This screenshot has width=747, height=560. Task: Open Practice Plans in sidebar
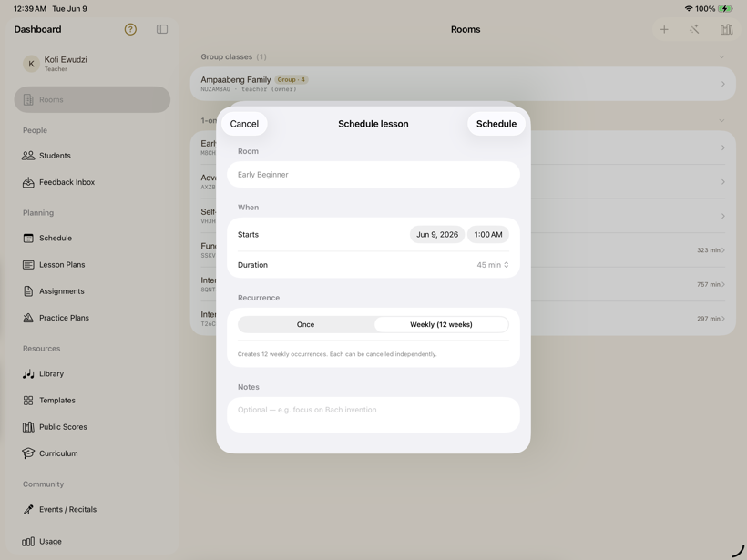tap(92, 318)
